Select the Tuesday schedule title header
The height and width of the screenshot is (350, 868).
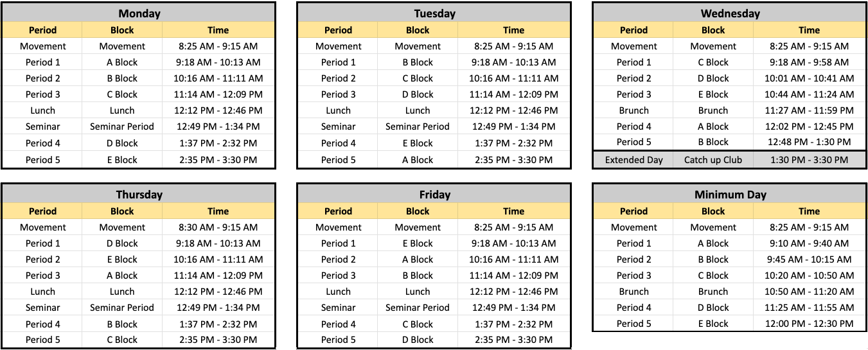[x=434, y=13]
